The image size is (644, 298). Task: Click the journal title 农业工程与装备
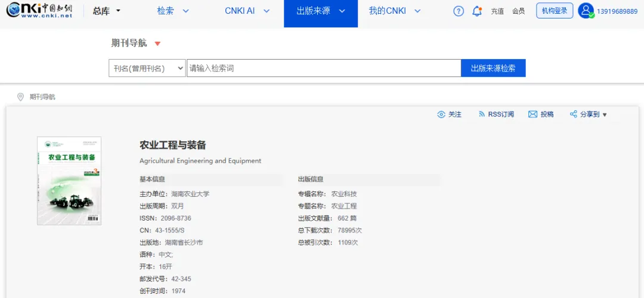(x=172, y=145)
